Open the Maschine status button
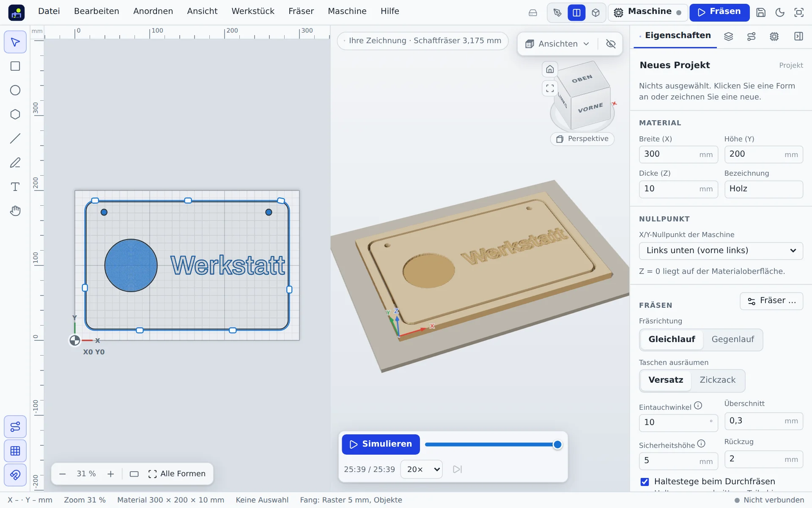The height and width of the screenshot is (508, 812). (x=647, y=12)
